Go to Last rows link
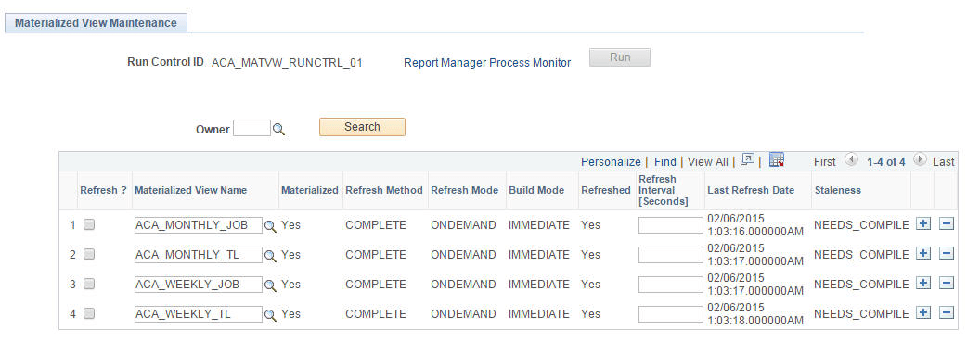 click(x=943, y=161)
